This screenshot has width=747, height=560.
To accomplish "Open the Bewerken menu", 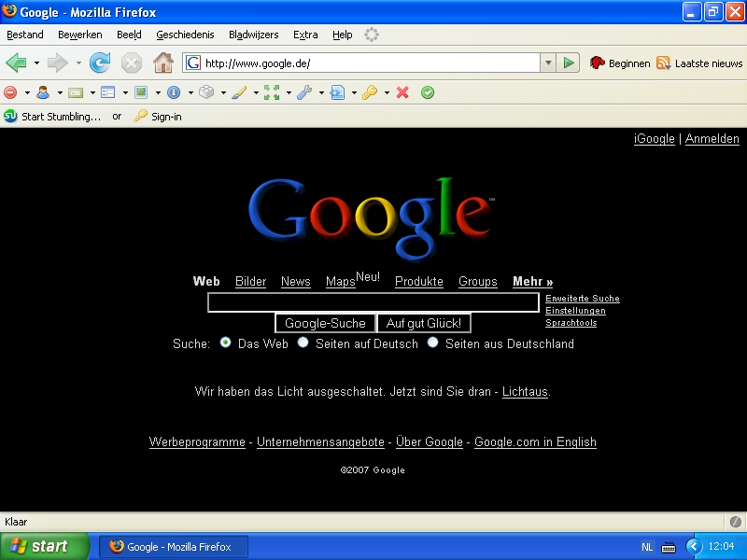I will pyautogui.click(x=80, y=35).
